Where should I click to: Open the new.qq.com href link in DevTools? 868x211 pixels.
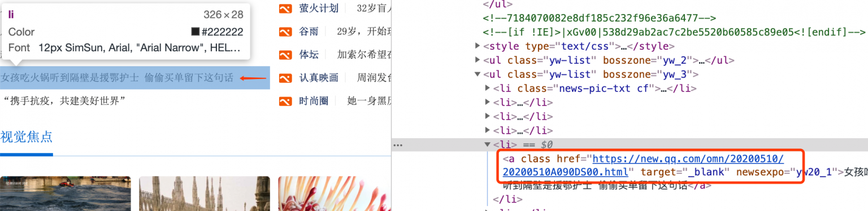click(x=643, y=165)
